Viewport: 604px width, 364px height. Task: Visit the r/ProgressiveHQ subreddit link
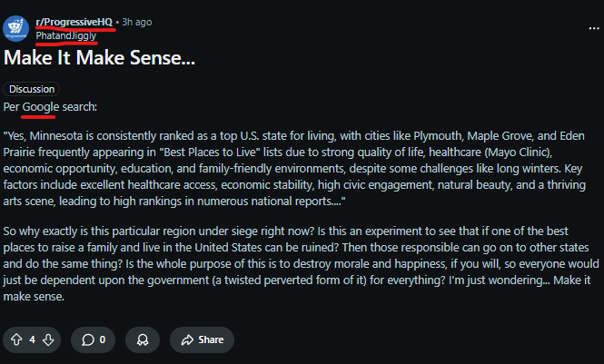point(75,21)
